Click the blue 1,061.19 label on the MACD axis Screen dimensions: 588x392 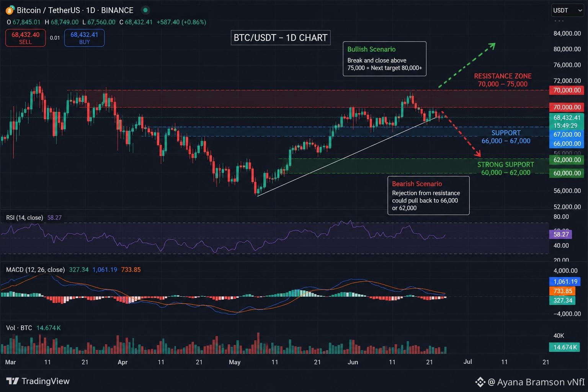click(x=565, y=281)
